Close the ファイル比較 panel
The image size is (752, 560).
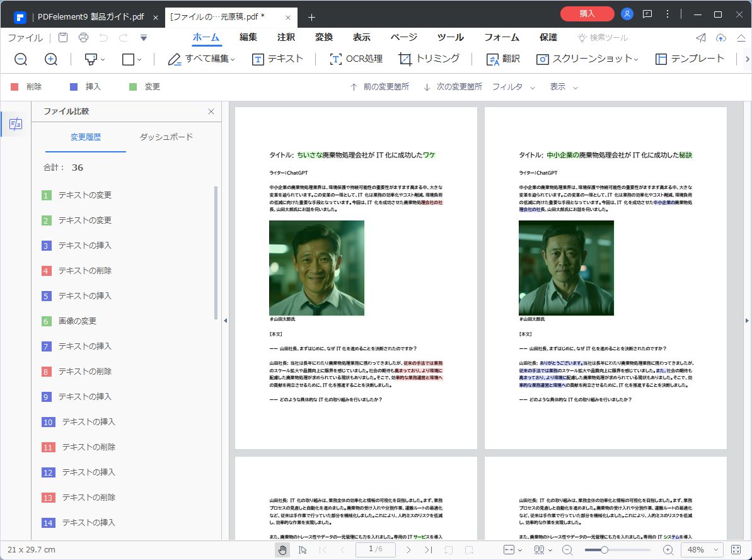point(211,111)
